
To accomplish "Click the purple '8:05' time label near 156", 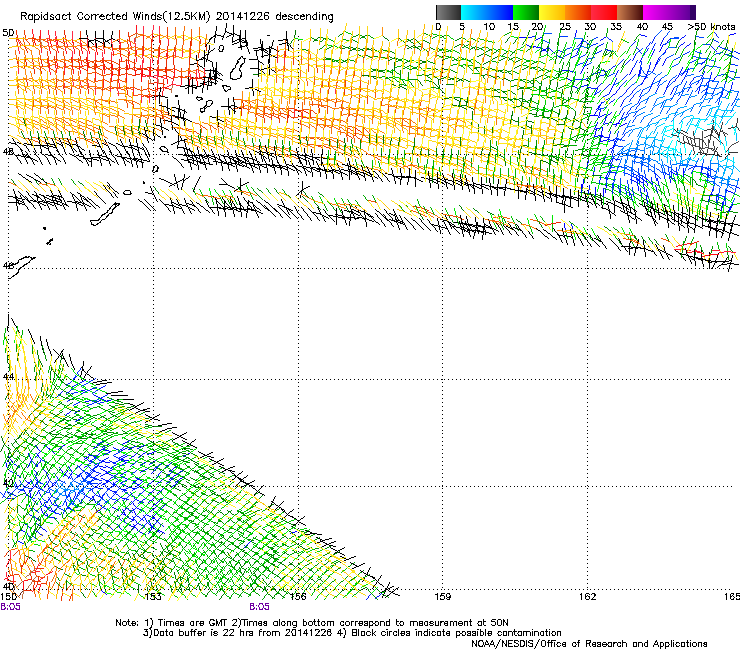I will (x=260, y=607).
